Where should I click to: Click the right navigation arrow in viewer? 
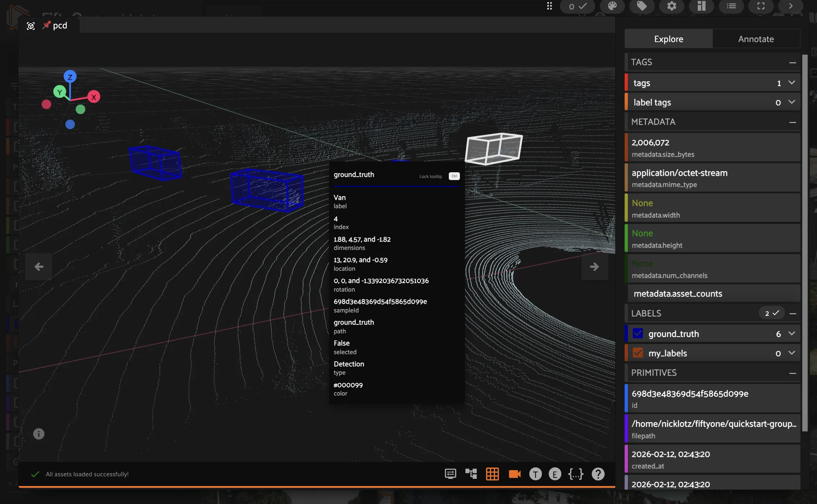(595, 266)
